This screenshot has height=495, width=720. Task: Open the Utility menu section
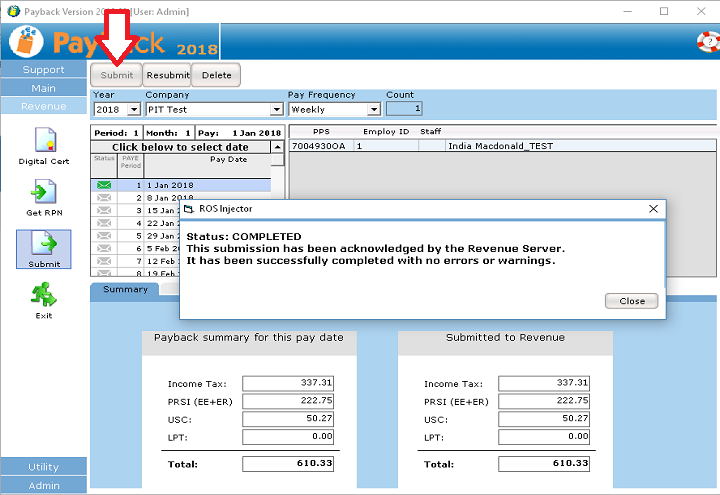click(x=43, y=467)
